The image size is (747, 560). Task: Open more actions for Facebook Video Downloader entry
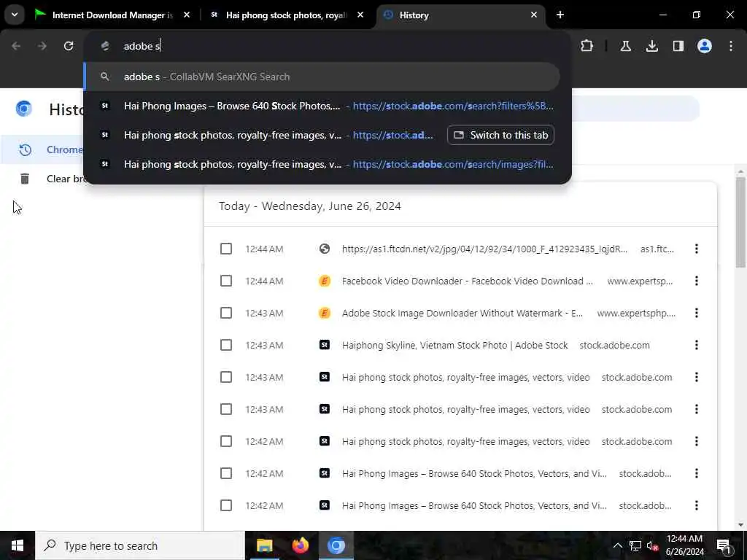click(697, 281)
